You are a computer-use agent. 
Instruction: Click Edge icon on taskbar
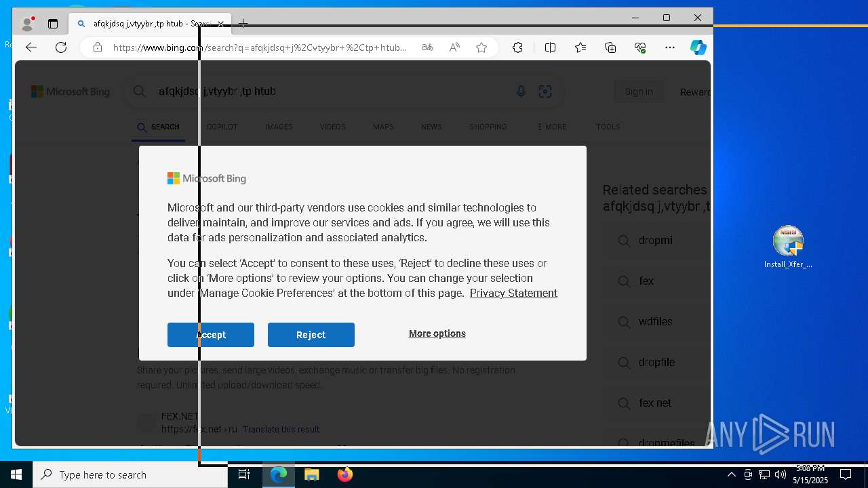[x=279, y=474]
